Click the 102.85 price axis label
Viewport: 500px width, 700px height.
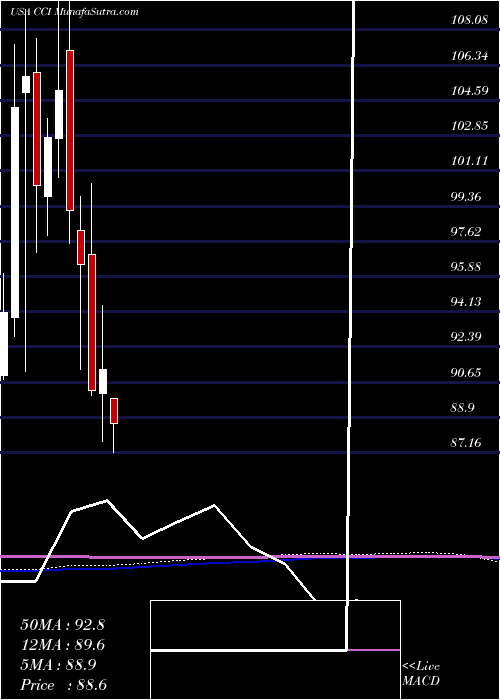[x=470, y=126]
